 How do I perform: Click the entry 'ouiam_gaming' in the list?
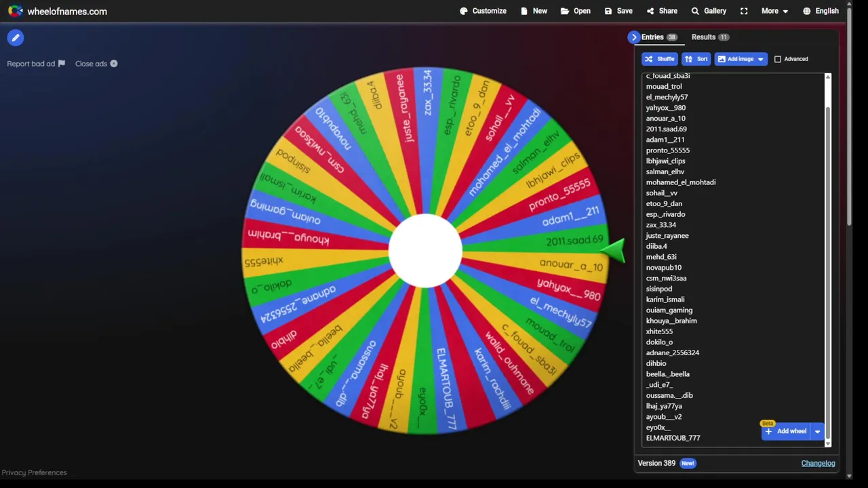669,310
